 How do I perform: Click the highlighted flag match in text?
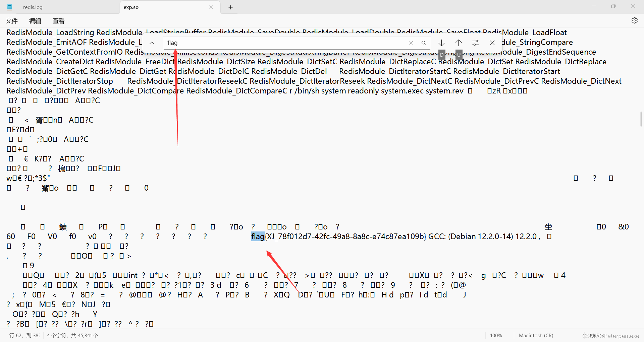point(258,236)
